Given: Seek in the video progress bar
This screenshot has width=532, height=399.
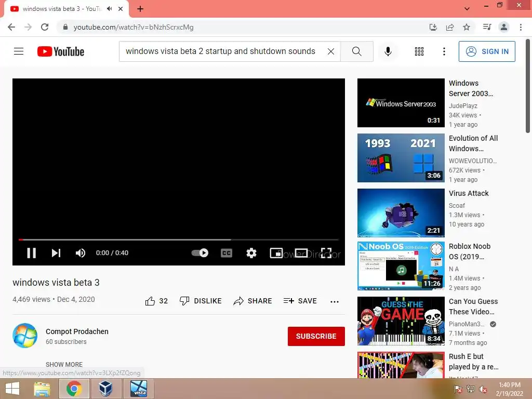Looking at the screenshot, I should point(179,240).
